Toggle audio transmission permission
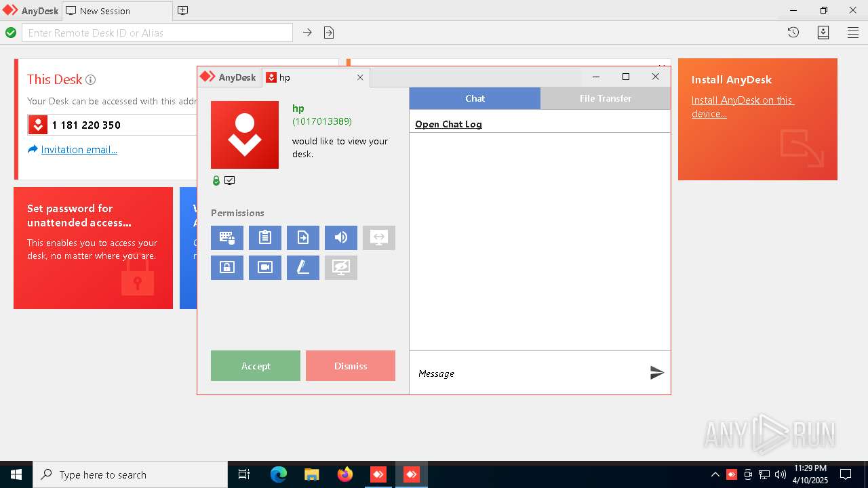 341,238
